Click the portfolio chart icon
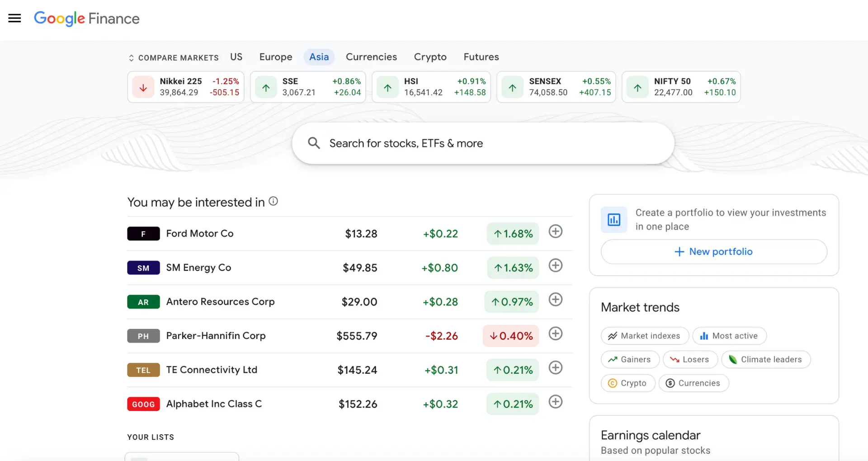868x461 pixels. point(614,220)
